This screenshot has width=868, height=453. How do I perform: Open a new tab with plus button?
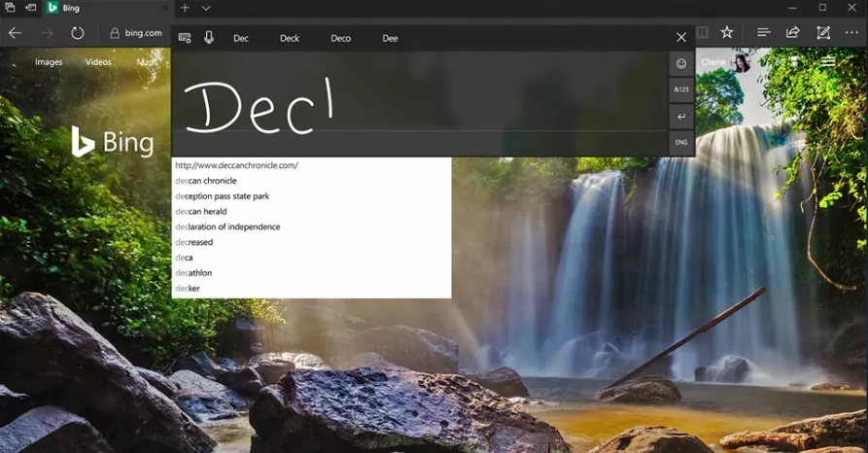(x=185, y=8)
